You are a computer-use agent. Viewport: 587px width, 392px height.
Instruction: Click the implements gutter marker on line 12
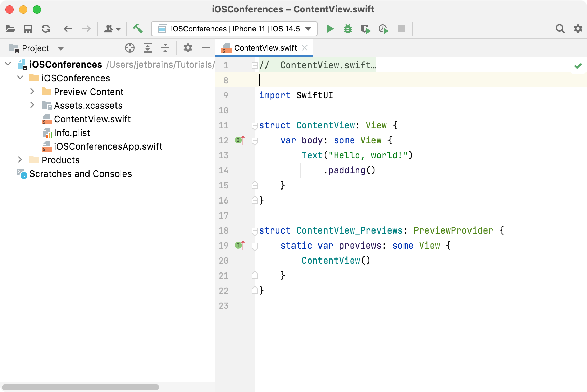(x=240, y=140)
